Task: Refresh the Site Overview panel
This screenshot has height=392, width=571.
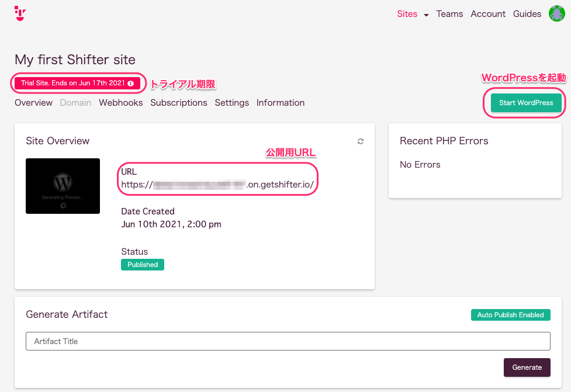Action: click(x=361, y=141)
